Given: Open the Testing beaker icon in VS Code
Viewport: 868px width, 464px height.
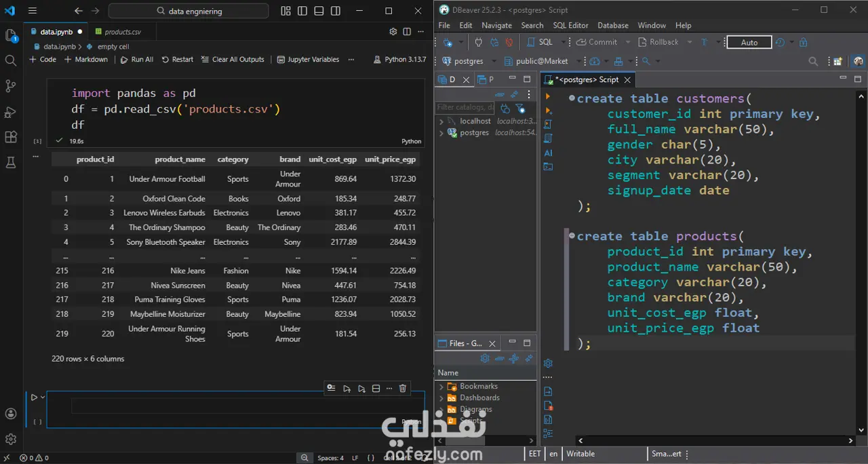Looking at the screenshot, I should (10, 163).
